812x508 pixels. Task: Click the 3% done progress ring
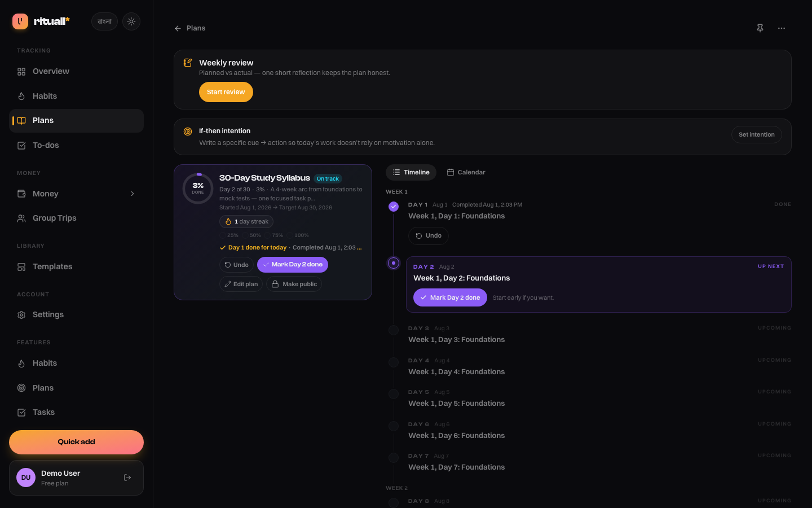coord(198,188)
